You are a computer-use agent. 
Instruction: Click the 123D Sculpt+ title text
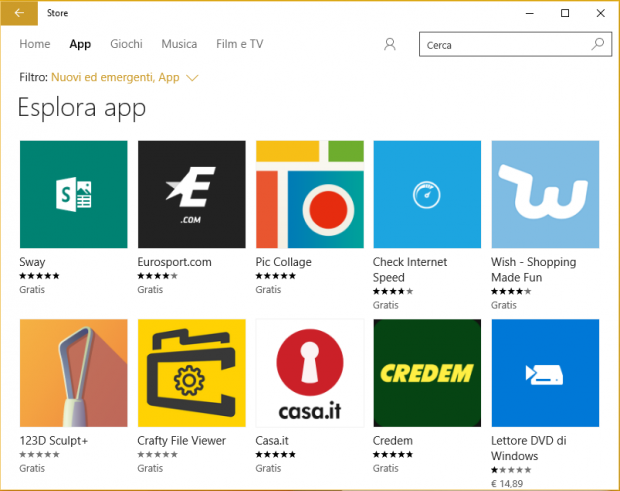pos(53,440)
